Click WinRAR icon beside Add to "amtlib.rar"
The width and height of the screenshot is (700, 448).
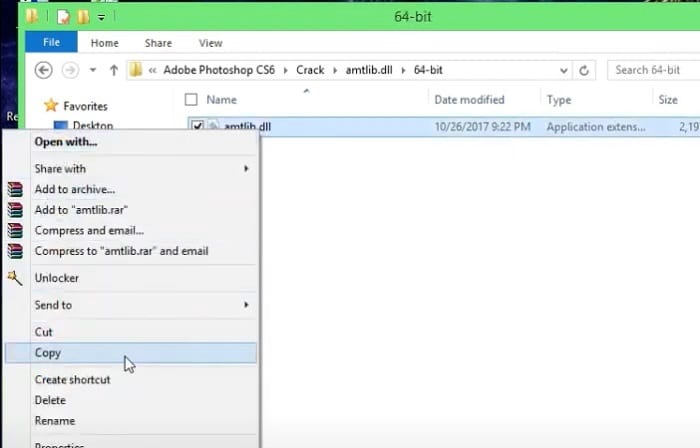point(15,210)
